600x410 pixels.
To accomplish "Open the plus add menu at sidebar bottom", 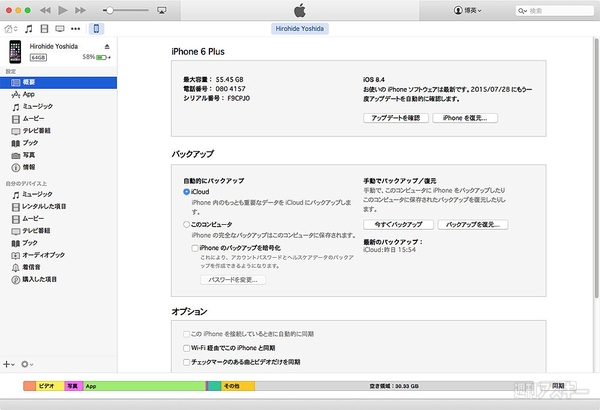I will (x=9, y=364).
